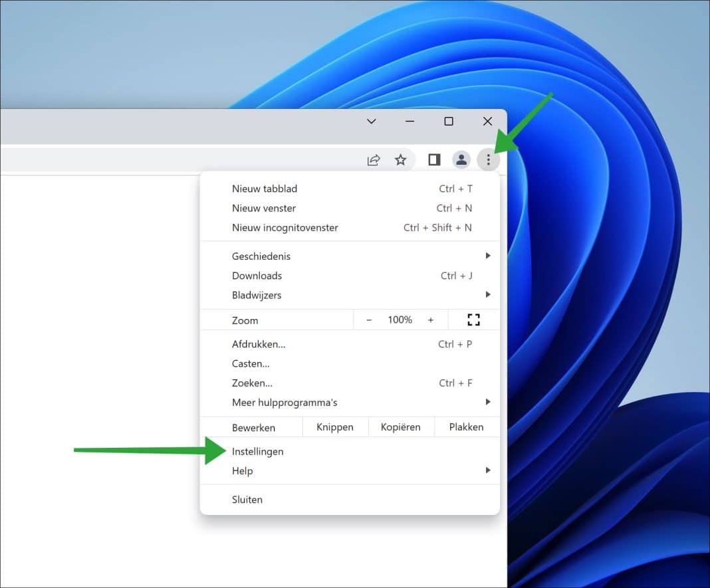Zoom out using the minus control
The width and height of the screenshot is (710, 588).
[369, 320]
